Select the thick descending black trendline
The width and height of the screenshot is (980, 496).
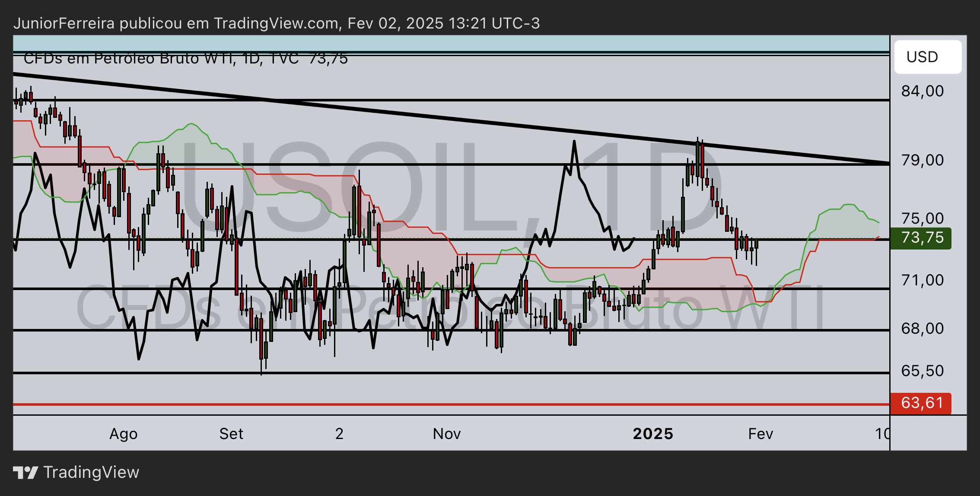[x=451, y=119]
